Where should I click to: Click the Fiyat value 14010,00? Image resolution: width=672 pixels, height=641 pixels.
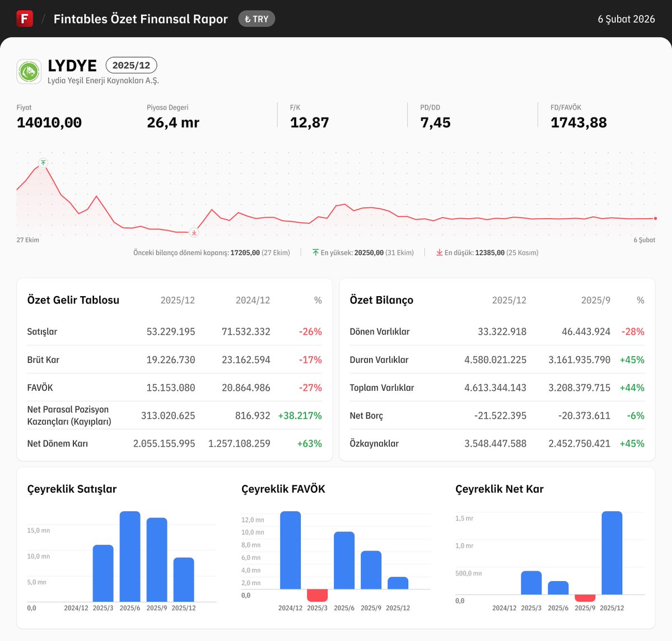49,123
